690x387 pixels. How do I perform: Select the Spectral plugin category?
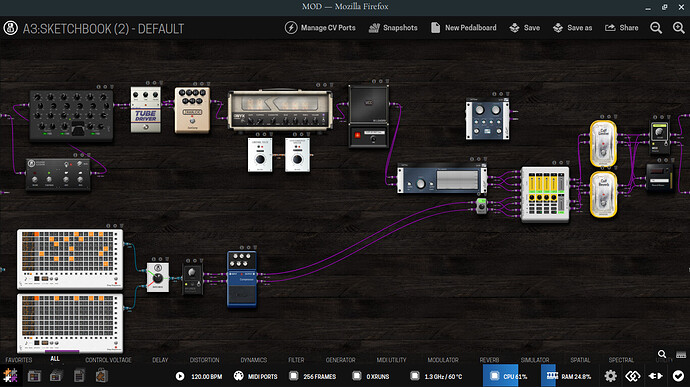point(621,360)
